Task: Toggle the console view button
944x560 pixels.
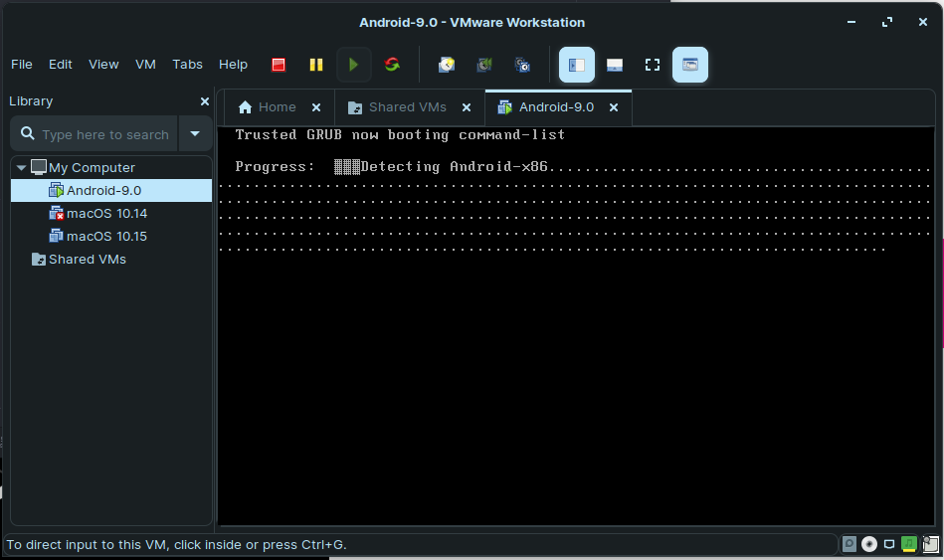Action: pyautogui.click(x=690, y=65)
